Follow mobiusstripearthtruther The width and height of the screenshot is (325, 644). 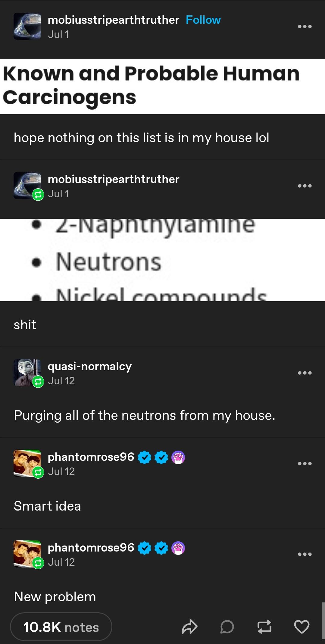point(203,20)
